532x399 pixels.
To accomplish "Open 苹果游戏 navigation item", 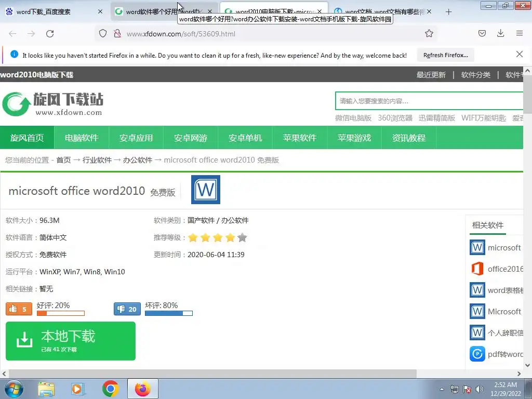I will pyautogui.click(x=354, y=138).
